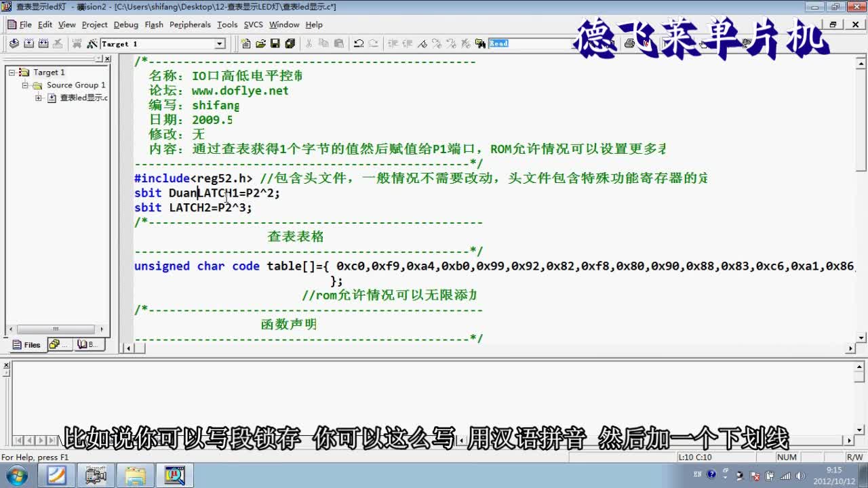The width and height of the screenshot is (868, 488).
Task: Close the project workspace panel
Action: coord(107,59)
